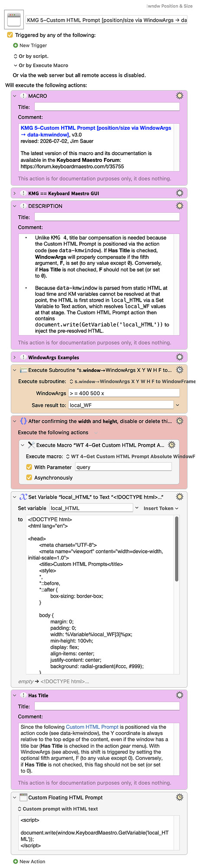Click the WindowArgs input field
Viewport: 199px width, 868px height.
tap(124, 393)
